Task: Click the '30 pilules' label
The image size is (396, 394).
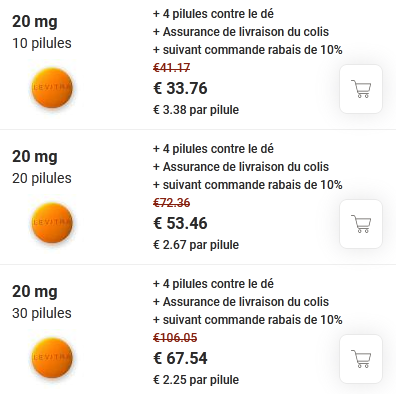Action: point(42,313)
